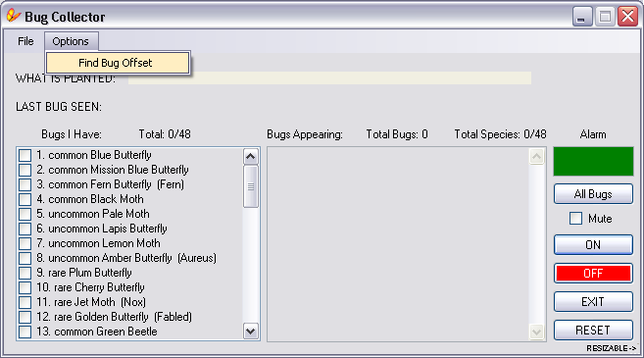This screenshot has width=644, height=358.
Task: Click the green Alarm indicator box
Action: (593, 162)
